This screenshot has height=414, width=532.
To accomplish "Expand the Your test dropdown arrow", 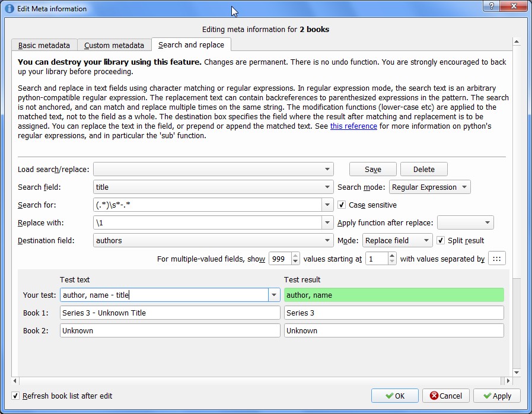I will [274, 295].
